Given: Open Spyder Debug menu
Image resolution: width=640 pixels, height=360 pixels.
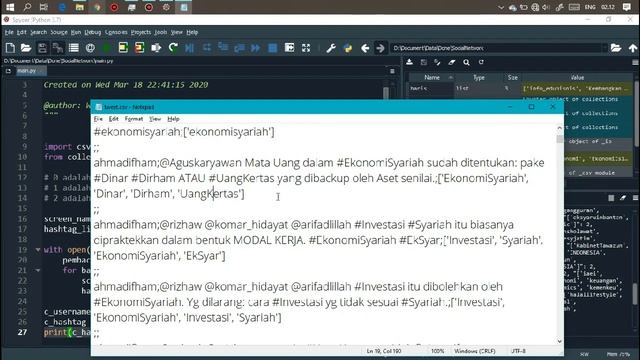Looking at the screenshot, I should coord(93,32).
